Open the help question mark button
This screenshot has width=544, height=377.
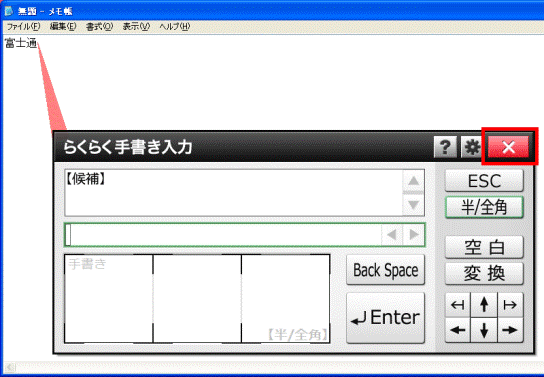[445, 147]
